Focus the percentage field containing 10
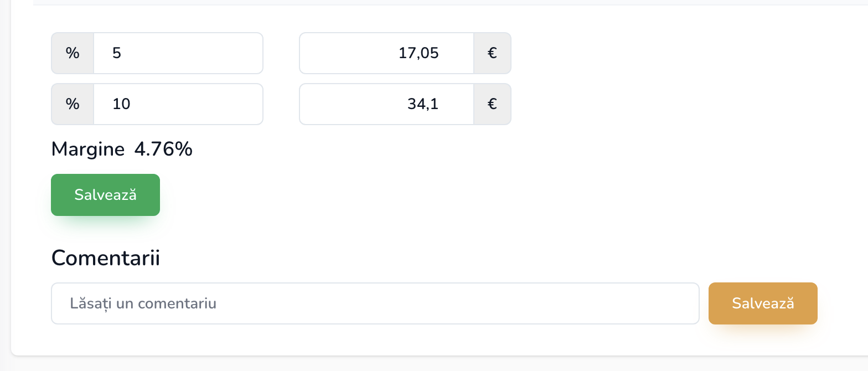Viewport: 868px width, 371px height. point(177,104)
